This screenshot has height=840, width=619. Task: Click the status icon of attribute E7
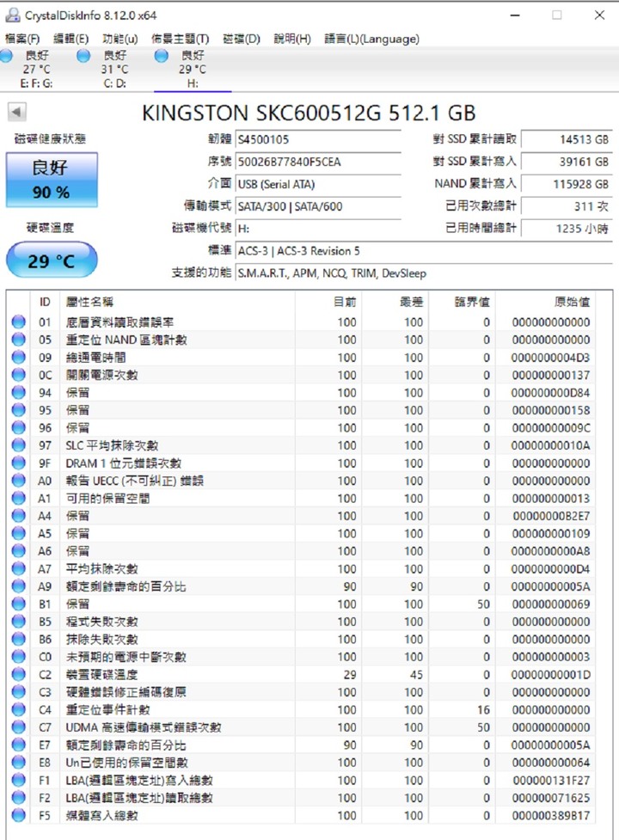19,745
